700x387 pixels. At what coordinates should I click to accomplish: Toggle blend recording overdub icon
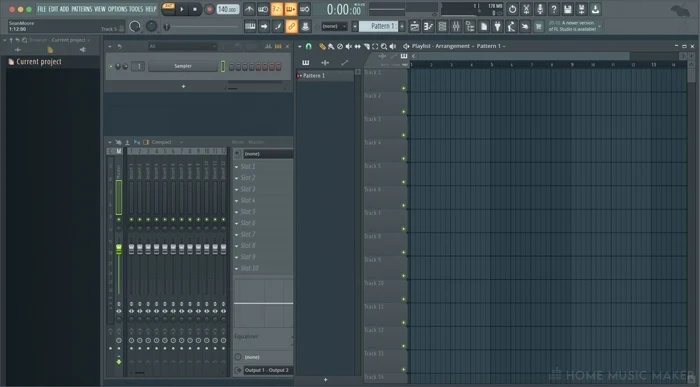291,9
